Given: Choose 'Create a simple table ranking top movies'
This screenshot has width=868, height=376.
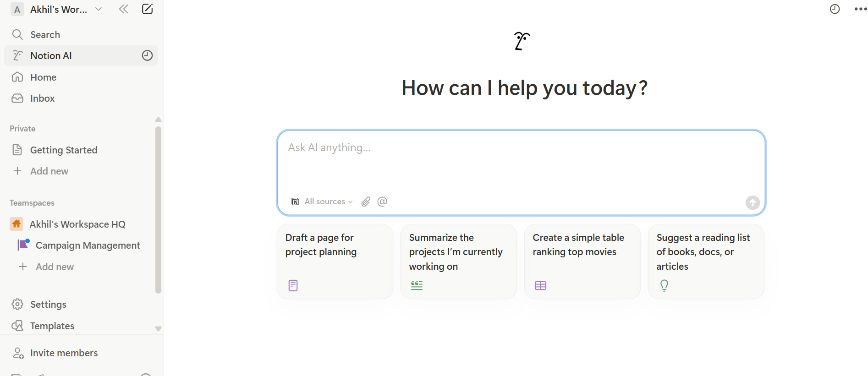Looking at the screenshot, I should 582,262.
